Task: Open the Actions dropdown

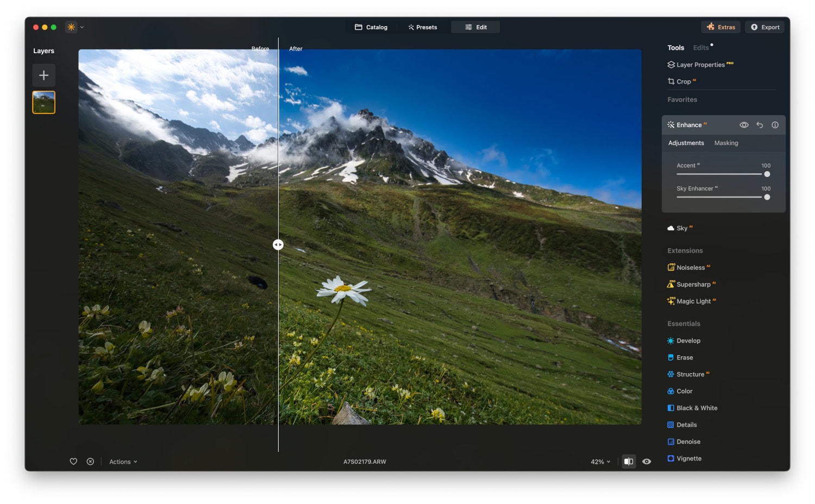Action: 122,461
